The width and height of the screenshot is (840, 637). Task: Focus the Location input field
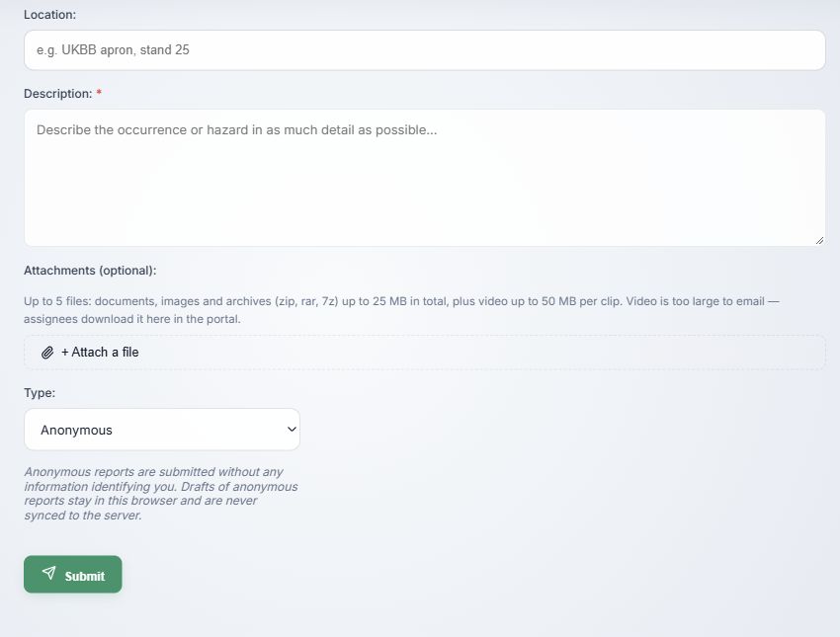pyautogui.click(x=424, y=49)
